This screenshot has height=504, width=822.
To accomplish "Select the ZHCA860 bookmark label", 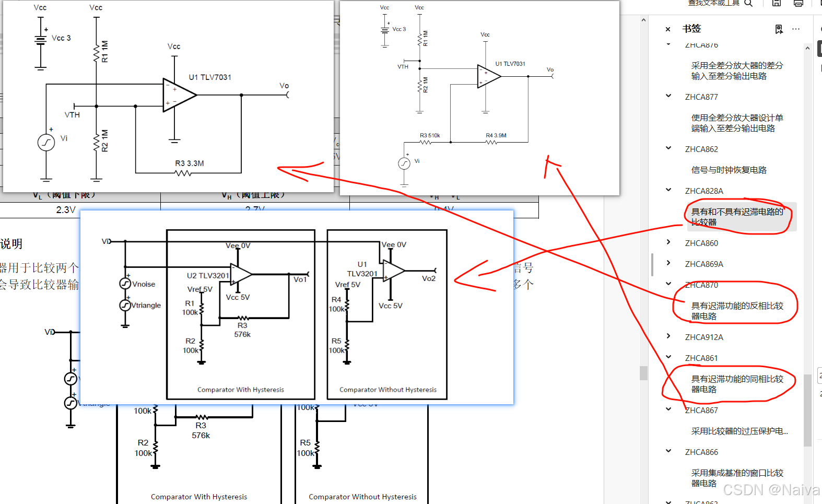I will pos(701,243).
